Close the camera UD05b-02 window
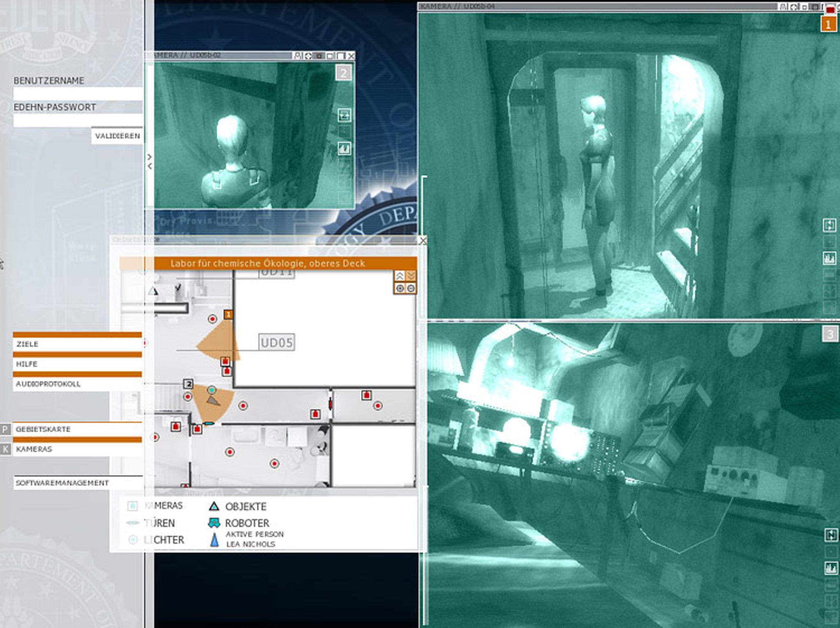This screenshot has width=840, height=628. (x=351, y=55)
